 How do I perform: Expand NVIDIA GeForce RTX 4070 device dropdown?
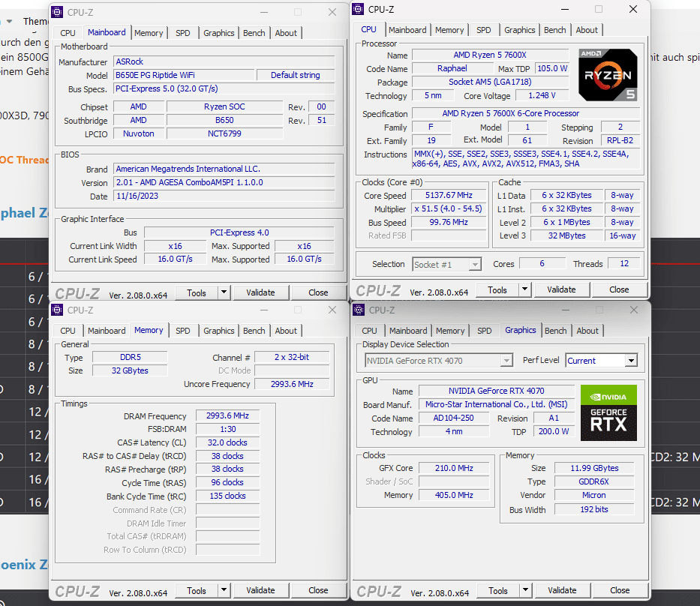[506, 361]
